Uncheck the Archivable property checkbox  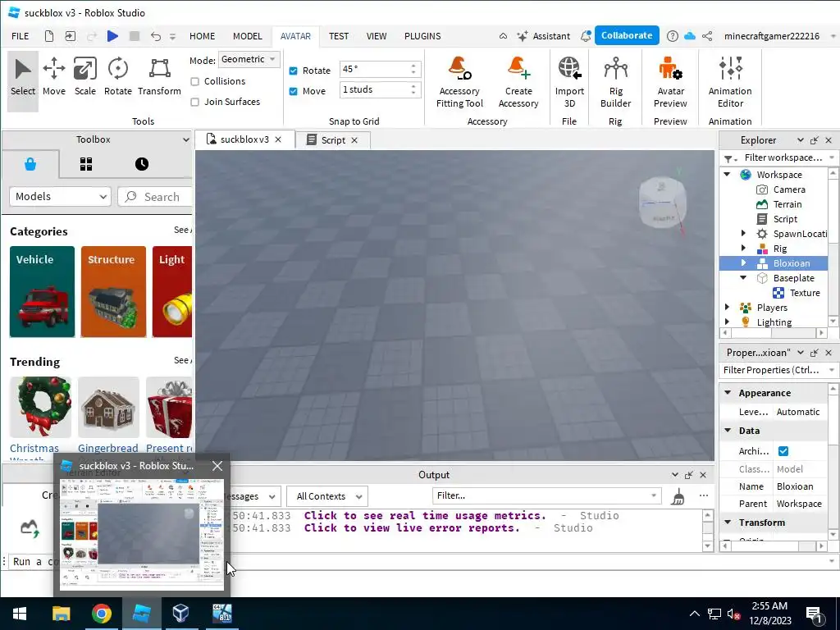(783, 451)
